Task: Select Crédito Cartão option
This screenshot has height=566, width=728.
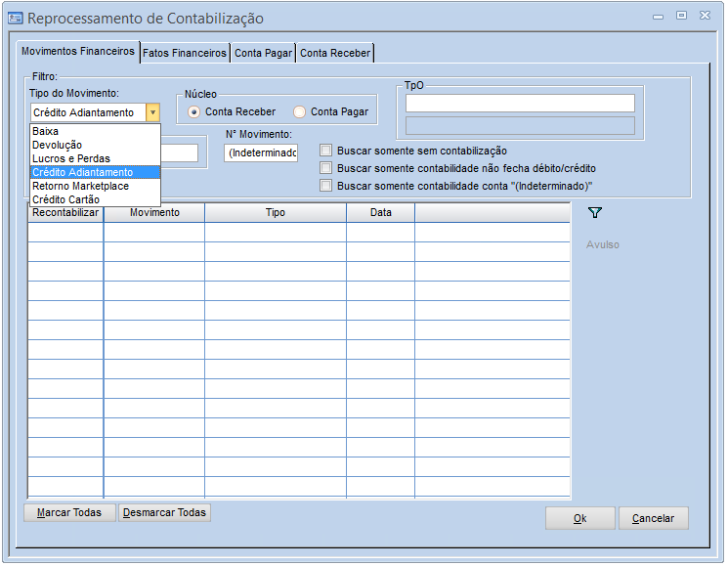Action: (x=65, y=199)
